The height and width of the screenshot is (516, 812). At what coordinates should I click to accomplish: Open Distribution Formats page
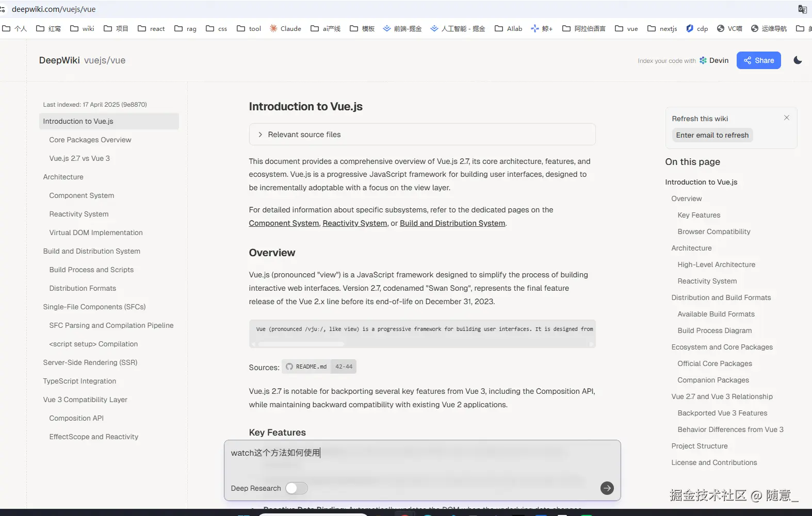click(83, 288)
